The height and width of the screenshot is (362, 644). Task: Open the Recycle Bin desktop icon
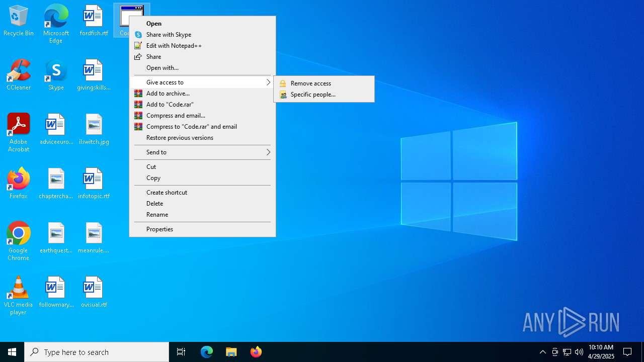click(19, 21)
